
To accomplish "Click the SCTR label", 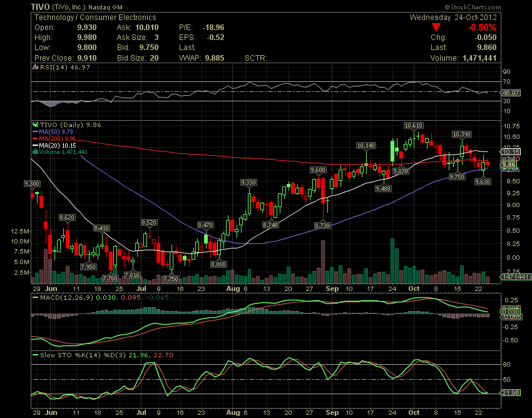I will pyautogui.click(x=256, y=58).
